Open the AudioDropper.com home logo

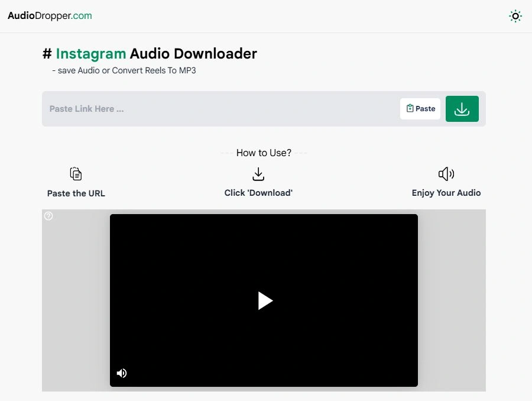click(50, 15)
